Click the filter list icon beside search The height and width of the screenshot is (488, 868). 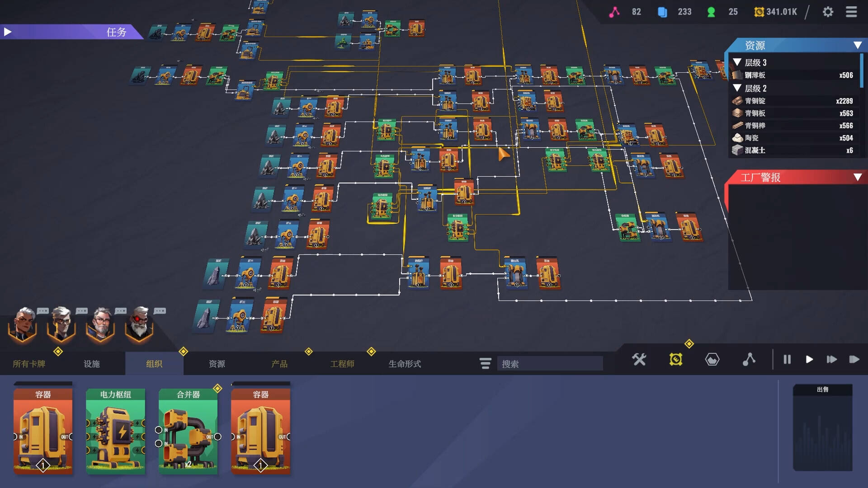coord(485,363)
